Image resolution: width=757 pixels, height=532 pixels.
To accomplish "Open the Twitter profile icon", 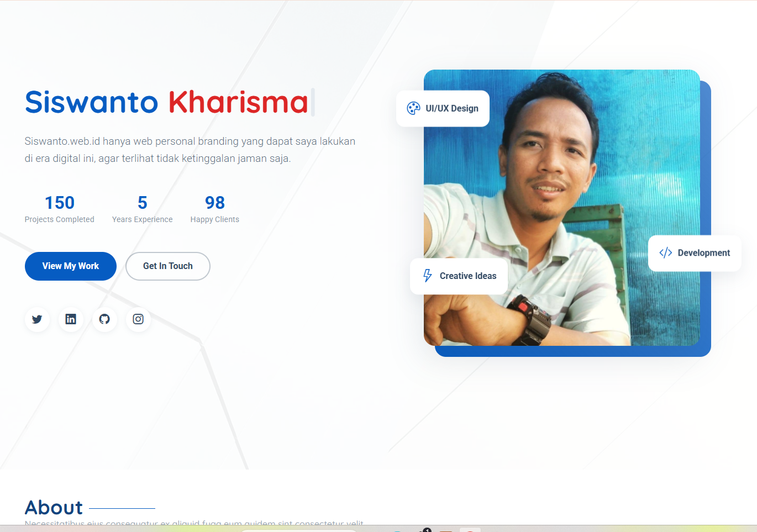I will click(x=37, y=319).
